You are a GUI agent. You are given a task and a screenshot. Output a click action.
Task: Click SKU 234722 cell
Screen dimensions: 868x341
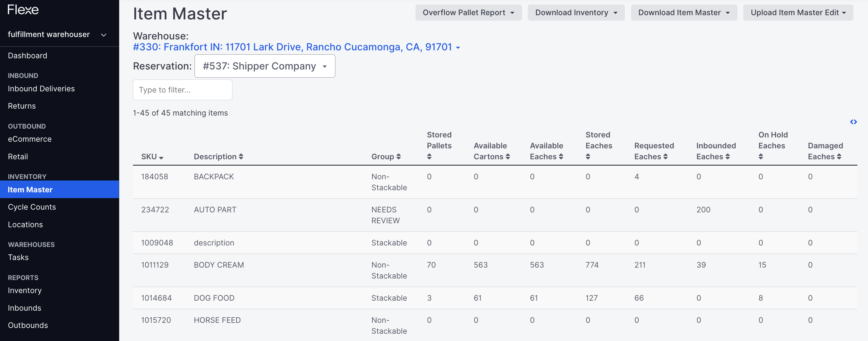click(155, 210)
